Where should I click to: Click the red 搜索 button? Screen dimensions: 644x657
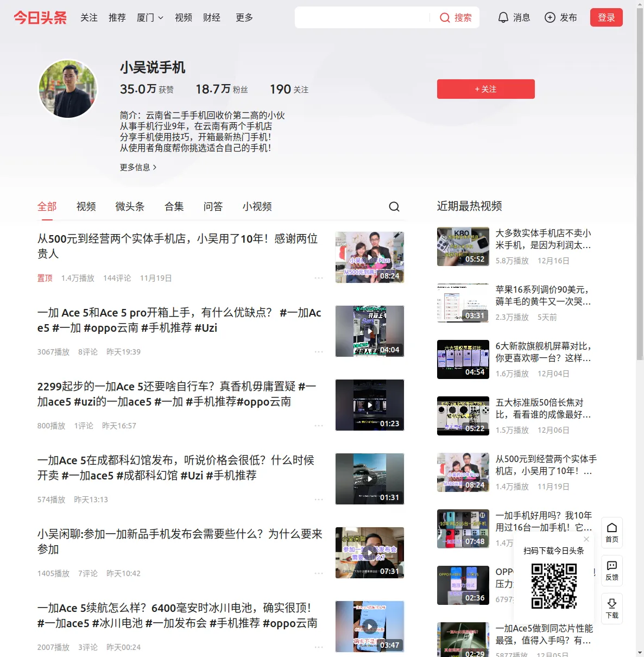pos(456,17)
